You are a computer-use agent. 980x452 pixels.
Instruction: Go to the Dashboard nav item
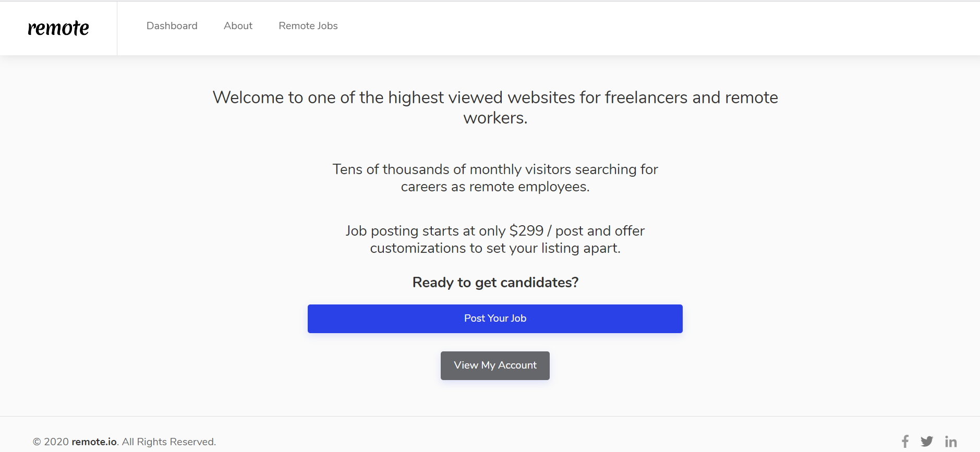172,26
